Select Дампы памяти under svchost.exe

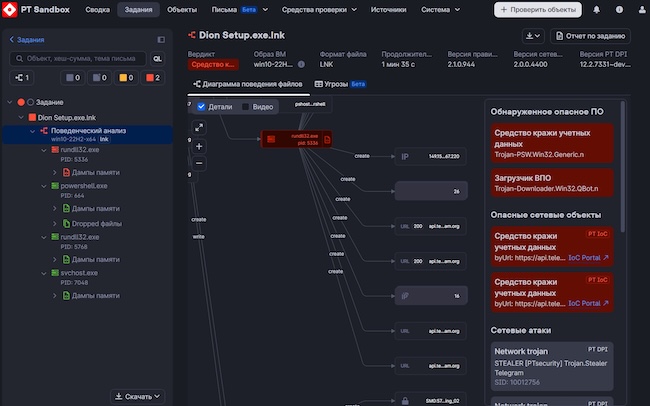96,296
